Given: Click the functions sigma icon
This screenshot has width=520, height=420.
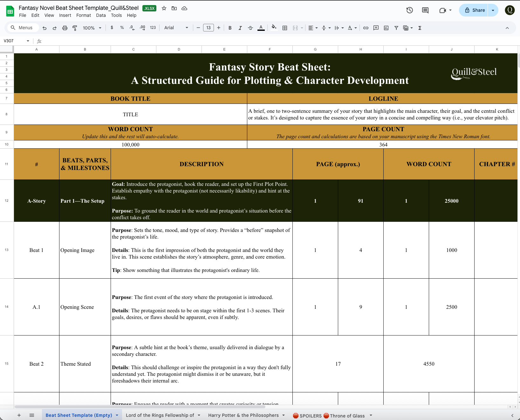Looking at the screenshot, I should click(x=420, y=28).
